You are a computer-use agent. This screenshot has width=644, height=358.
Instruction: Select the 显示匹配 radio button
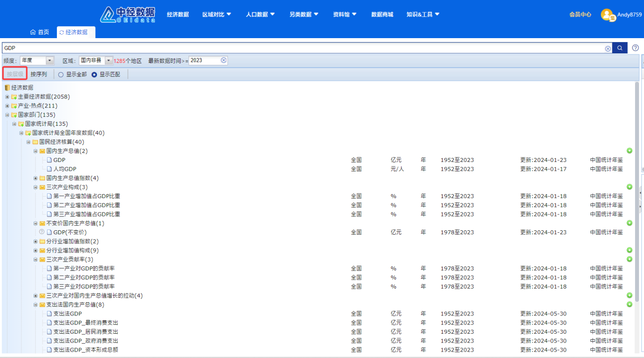pyautogui.click(x=94, y=75)
